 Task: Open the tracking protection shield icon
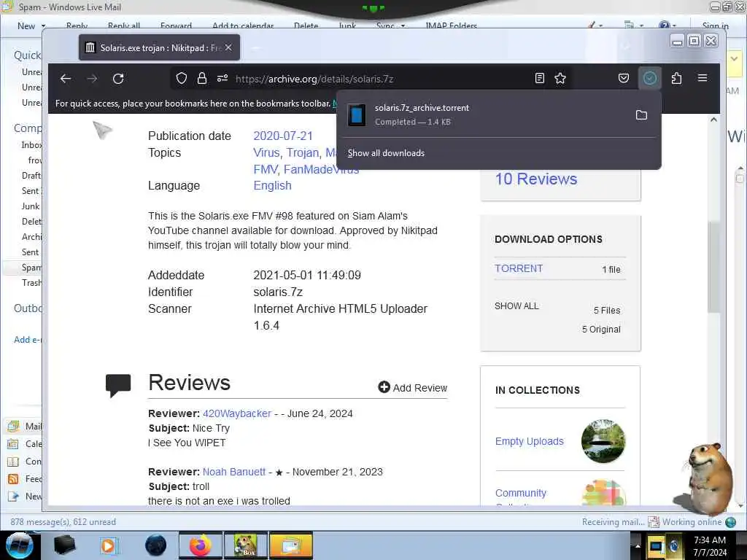[182, 78]
